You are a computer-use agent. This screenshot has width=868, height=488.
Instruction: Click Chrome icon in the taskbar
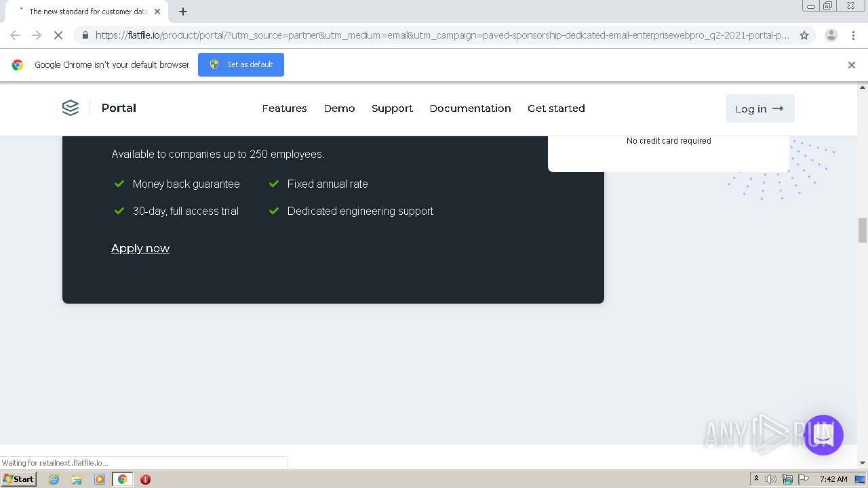(122, 479)
